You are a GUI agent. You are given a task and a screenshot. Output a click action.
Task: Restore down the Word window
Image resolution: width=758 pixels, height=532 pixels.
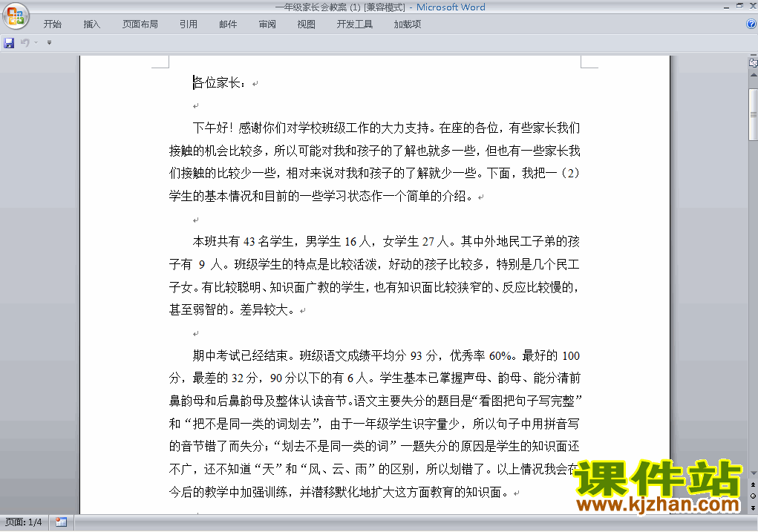coord(739,6)
